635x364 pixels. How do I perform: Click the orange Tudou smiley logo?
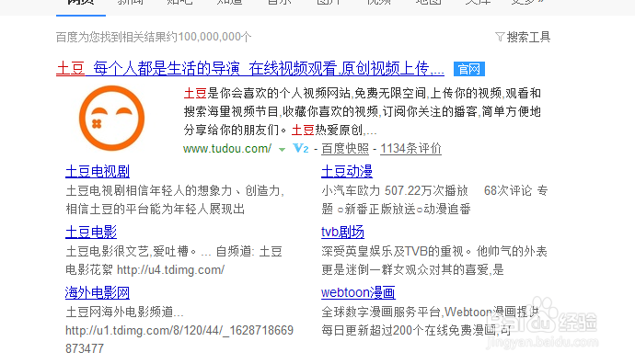111,118
